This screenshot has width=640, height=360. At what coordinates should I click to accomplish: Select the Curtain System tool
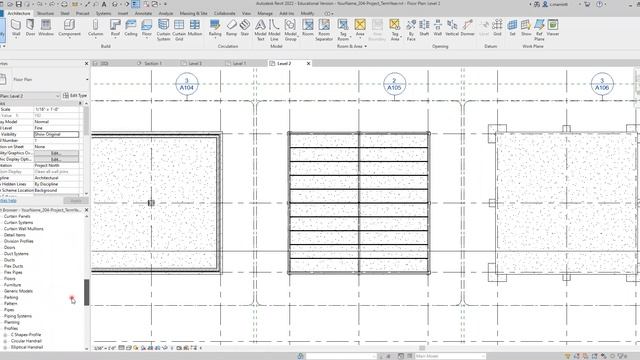pyautogui.click(x=163, y=29)
